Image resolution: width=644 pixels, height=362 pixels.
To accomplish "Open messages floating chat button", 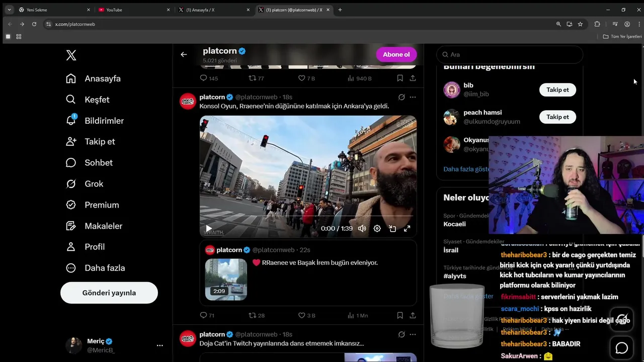I will point(622,348).
